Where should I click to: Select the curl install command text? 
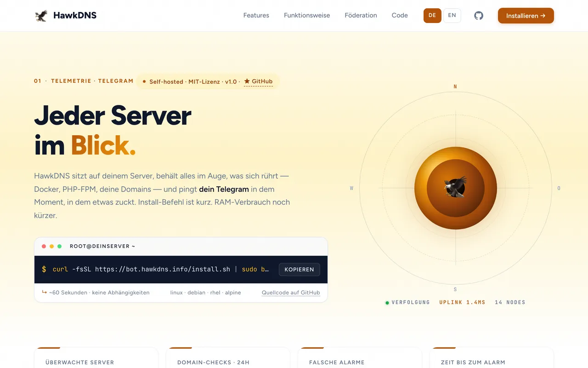pos(161,270)
